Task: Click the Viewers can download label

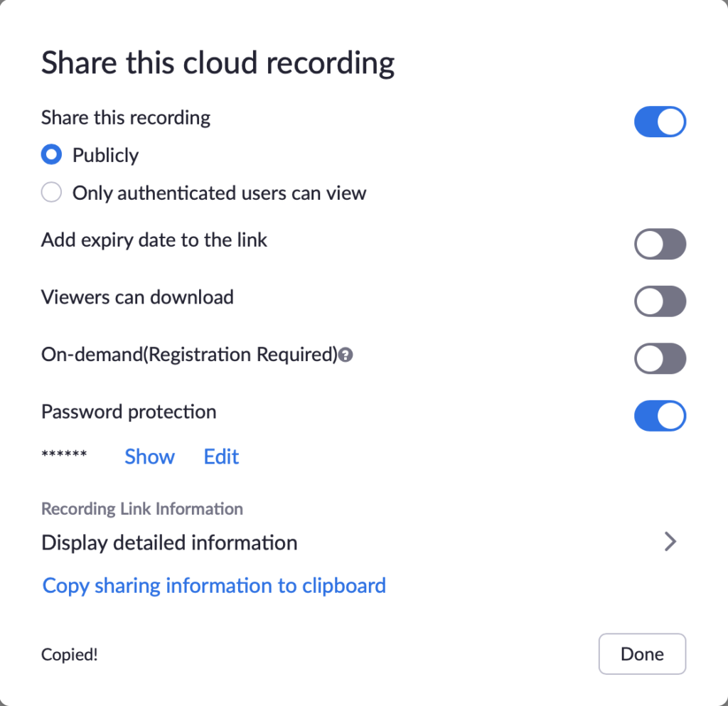Action: tap(137, 297)
